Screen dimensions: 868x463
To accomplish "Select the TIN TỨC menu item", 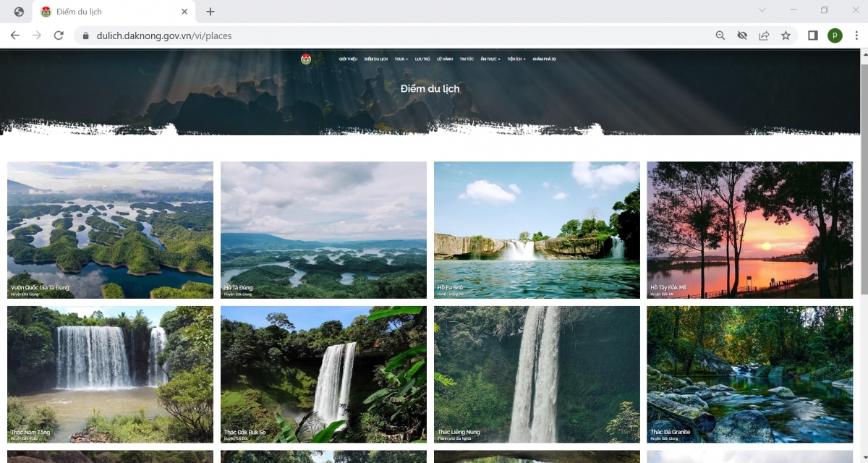I will (x=467, y=59).
